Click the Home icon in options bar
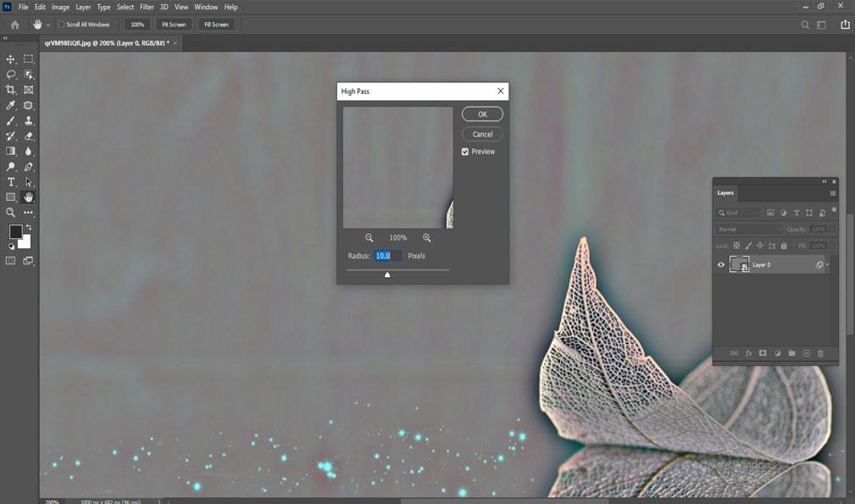The width and height of the screenshot is (855, 504). pyautogui.click(x=14, y=25)
